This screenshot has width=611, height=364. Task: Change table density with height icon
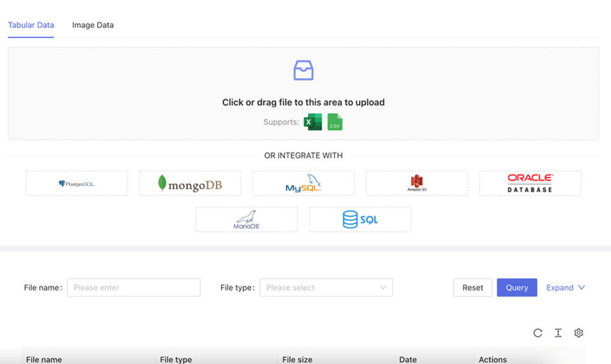tap(558, 333)
